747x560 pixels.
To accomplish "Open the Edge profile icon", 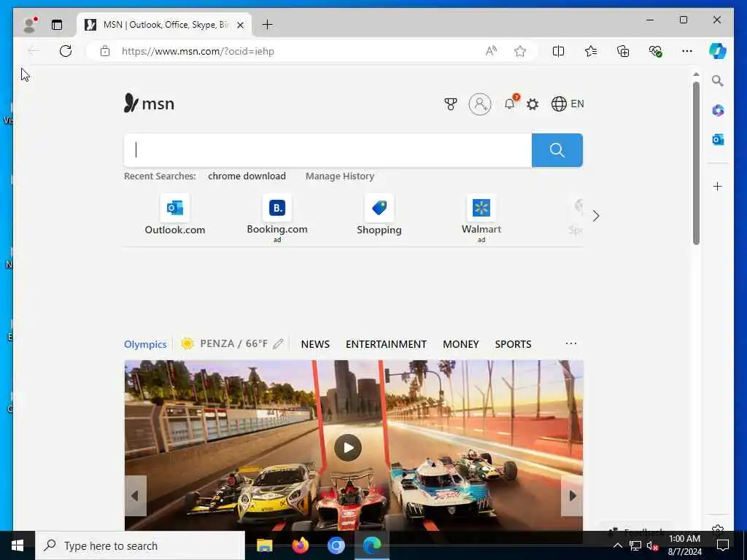I will [x=30, y=25].
